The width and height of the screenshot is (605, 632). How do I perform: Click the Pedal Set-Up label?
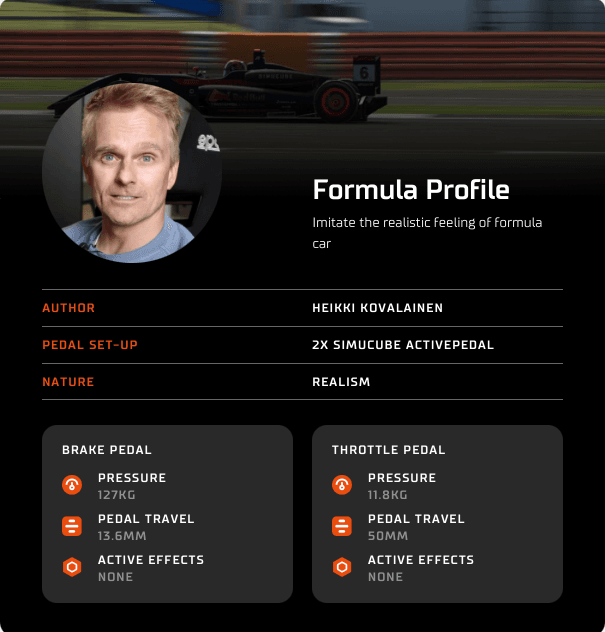[x=90, y=345]
